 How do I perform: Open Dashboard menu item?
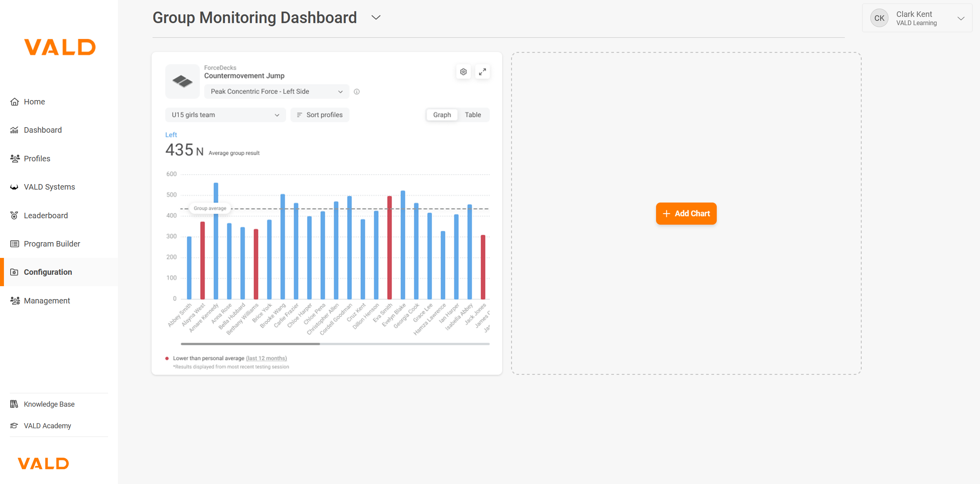(59, 130)
